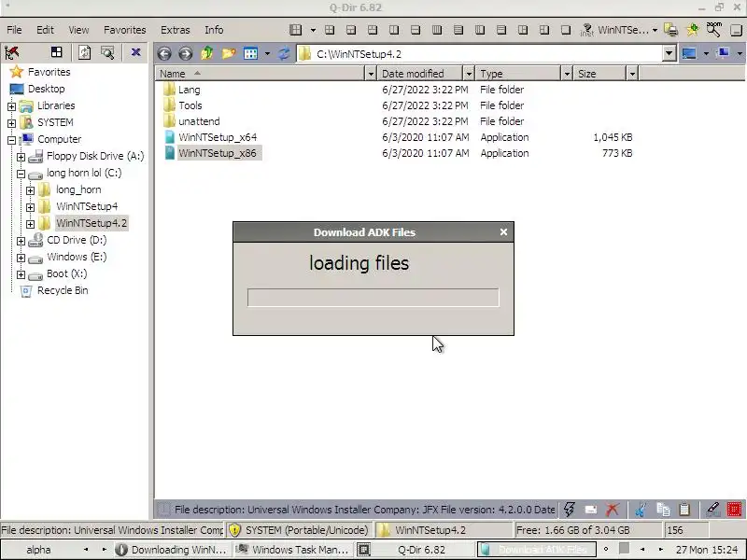Click the view mode icon
This screenshot has height=560, width=747.
pos(250,53)
